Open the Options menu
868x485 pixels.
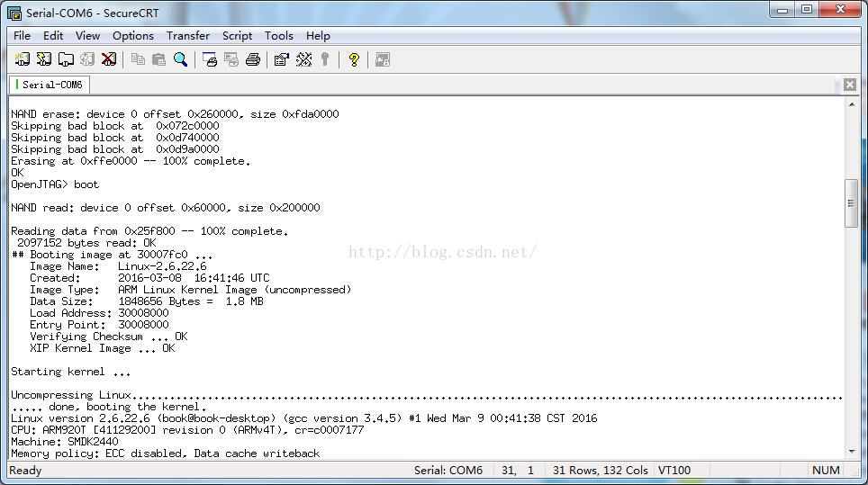(133, 35)
